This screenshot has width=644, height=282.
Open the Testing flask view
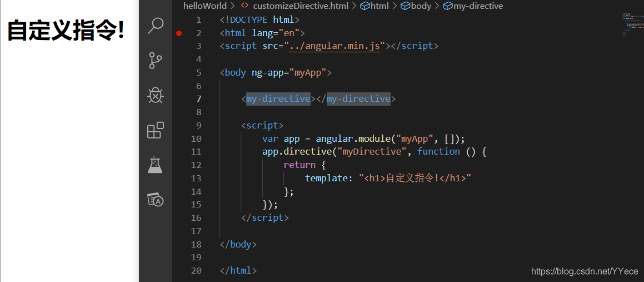(x=155, y=165)
